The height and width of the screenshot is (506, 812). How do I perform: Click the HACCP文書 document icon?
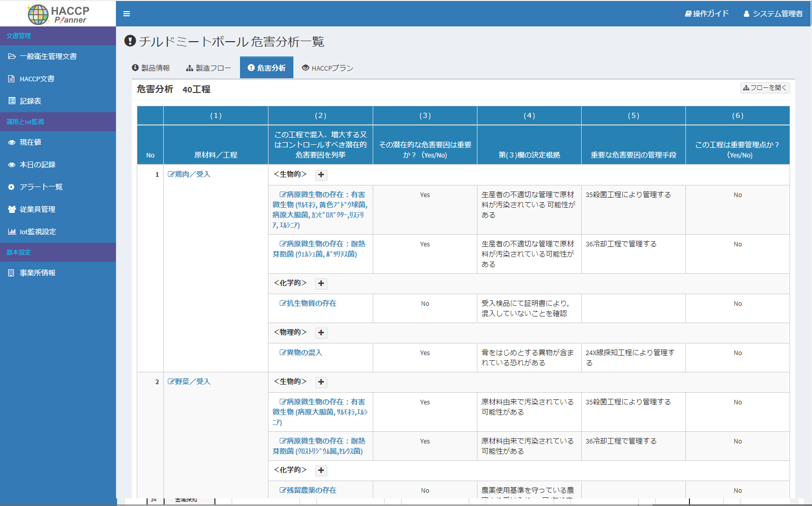(12, 79)
